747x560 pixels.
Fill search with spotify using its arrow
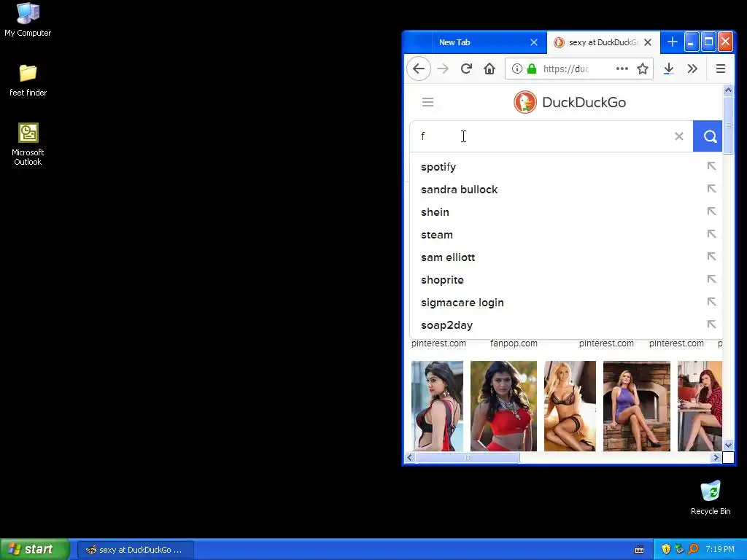coord(711,166)
